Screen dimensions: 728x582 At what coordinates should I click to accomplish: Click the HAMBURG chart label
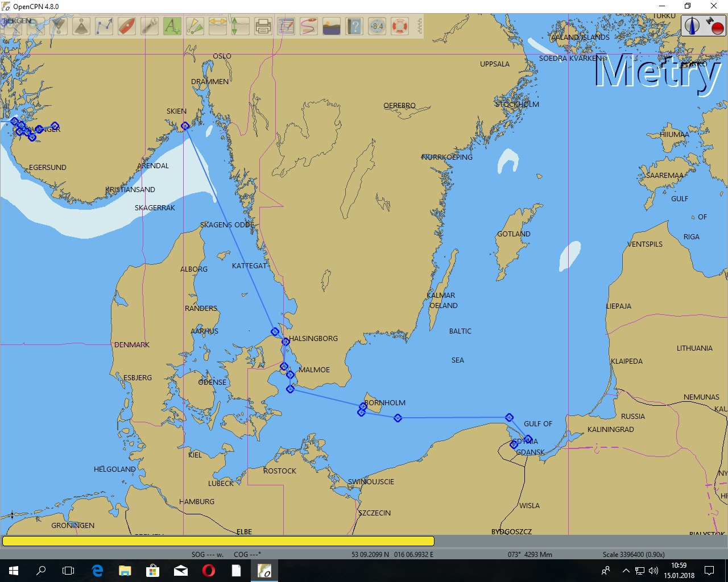click(x=197, y=502)
